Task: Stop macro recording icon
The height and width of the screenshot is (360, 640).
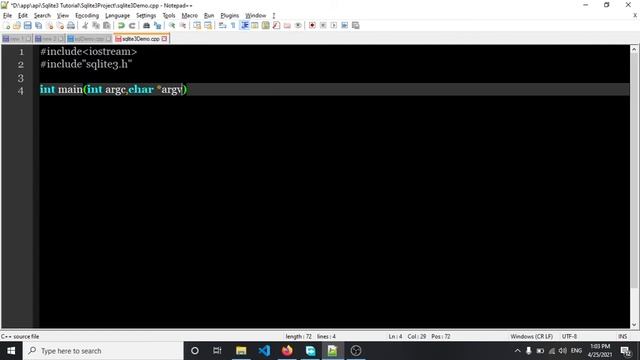Action: point(323,25)
